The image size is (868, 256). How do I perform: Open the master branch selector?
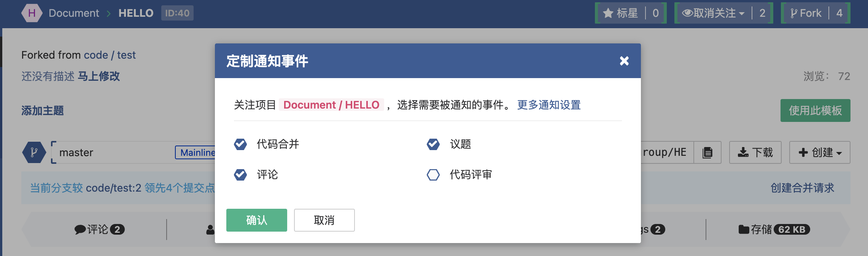tap(114, 152)
